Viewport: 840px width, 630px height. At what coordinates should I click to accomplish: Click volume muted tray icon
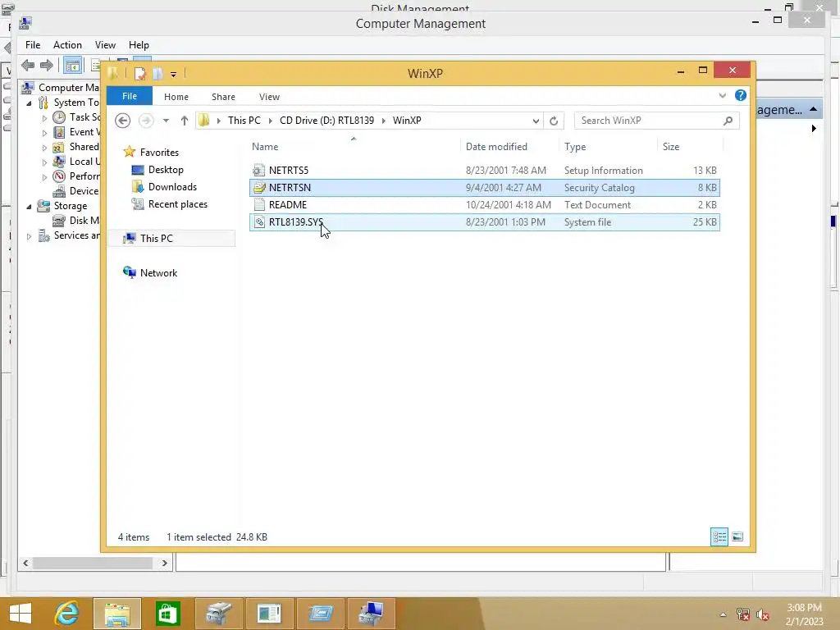click(762, 614)
